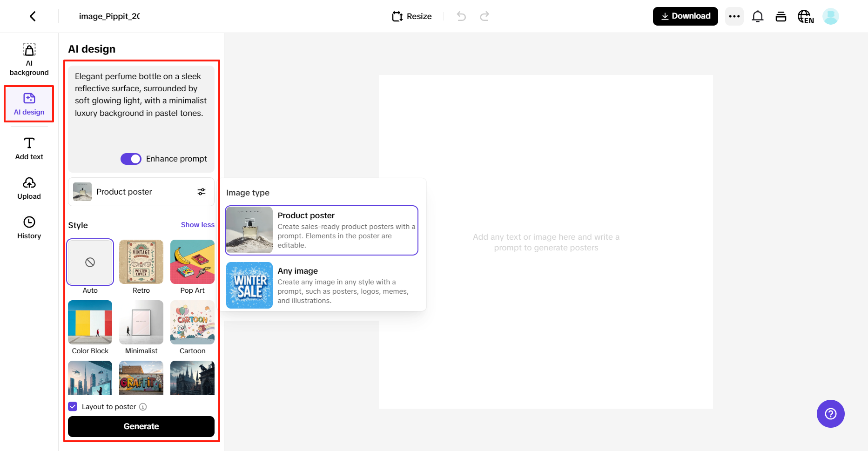The image size is (868, 451).
Task: Open the account menu via avatar
Action: tap(831, 16)
